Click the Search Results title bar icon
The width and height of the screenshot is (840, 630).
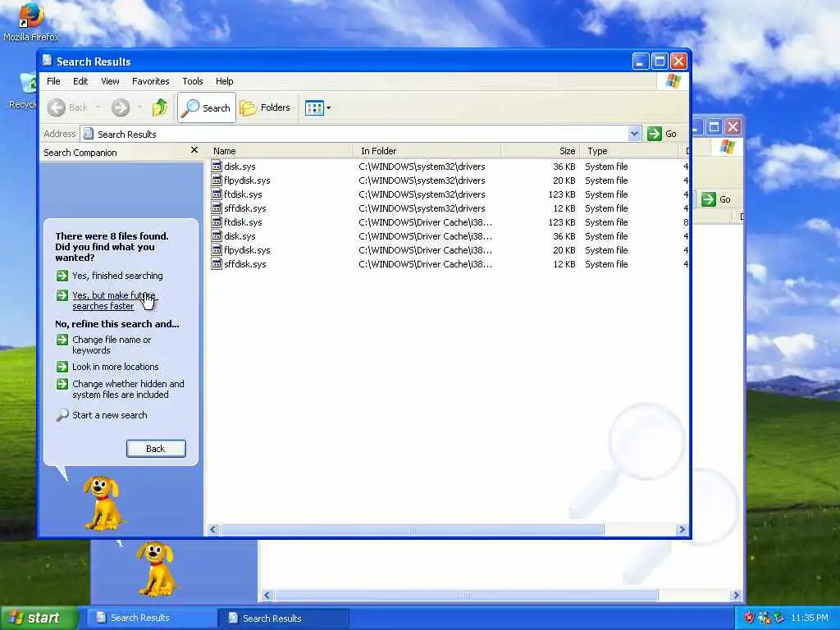coord(47,61)
